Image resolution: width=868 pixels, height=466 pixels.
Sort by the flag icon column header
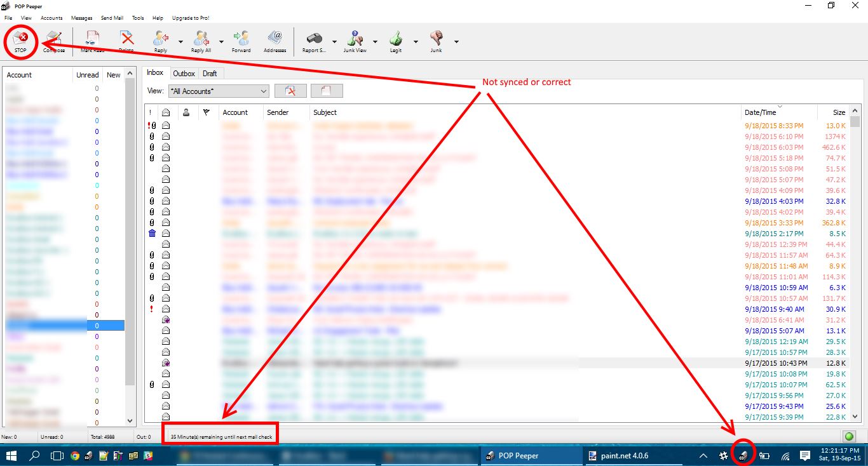pyautogui.click(x=207, y=112)
